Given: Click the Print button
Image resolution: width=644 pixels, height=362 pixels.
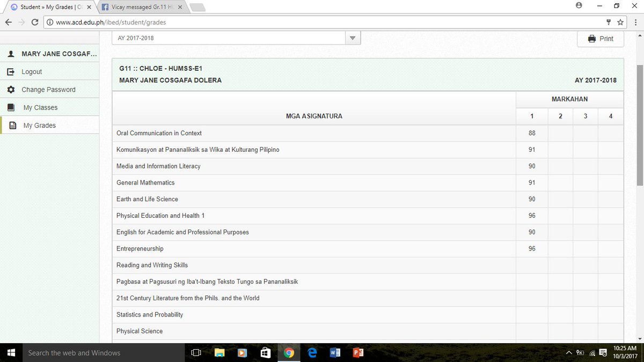Looking at the screenshot, I should click(x=601, y=39).
